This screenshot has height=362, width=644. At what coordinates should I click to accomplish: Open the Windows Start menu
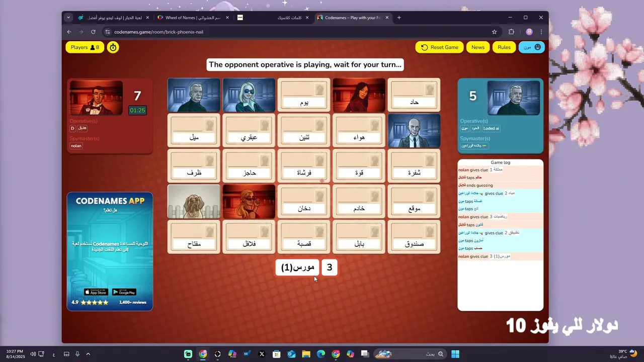coord(455,354)
